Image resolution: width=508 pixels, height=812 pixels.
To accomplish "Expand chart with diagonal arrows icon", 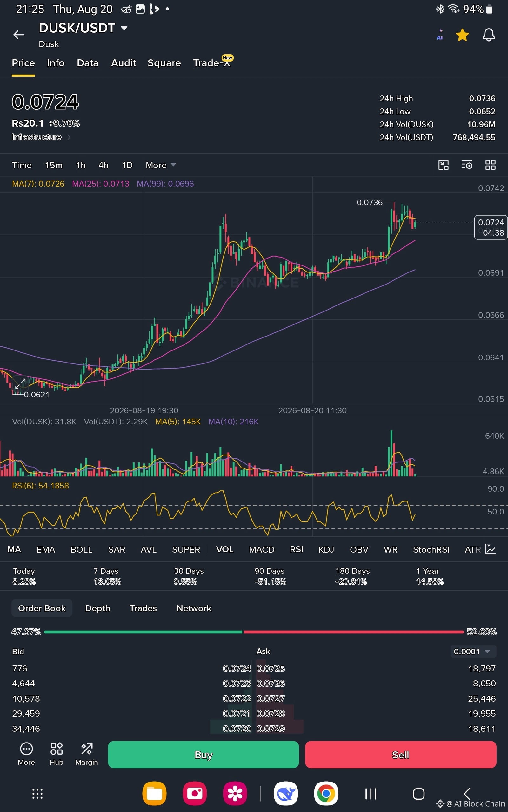I will (x=20, y=383).
